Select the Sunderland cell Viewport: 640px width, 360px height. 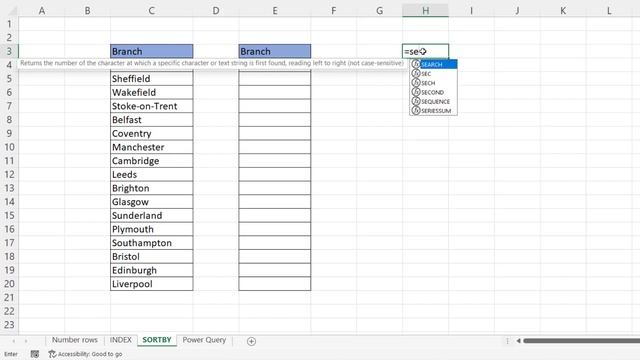point(151,216)
